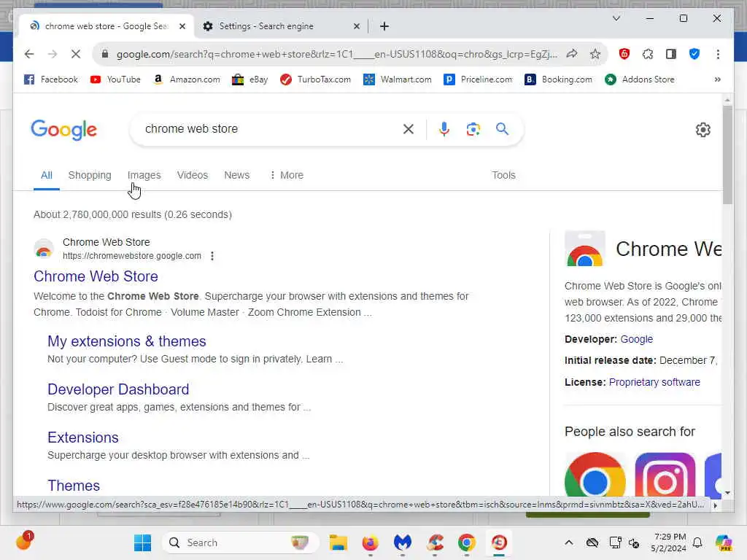Image resolution: width=747 pixels, height=560 pixels.
Task: Open the Amazon.com bookmark
Action: coord(186,79)
